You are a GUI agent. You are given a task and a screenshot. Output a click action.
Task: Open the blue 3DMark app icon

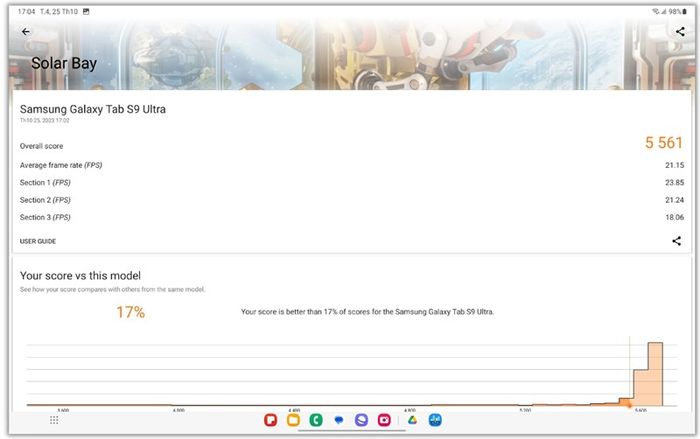435,420
